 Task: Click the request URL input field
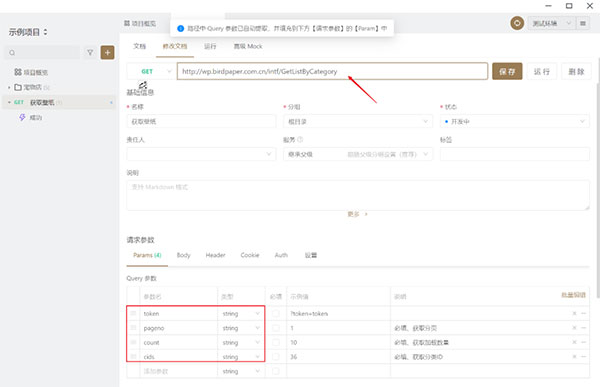(x=332, y=72)
